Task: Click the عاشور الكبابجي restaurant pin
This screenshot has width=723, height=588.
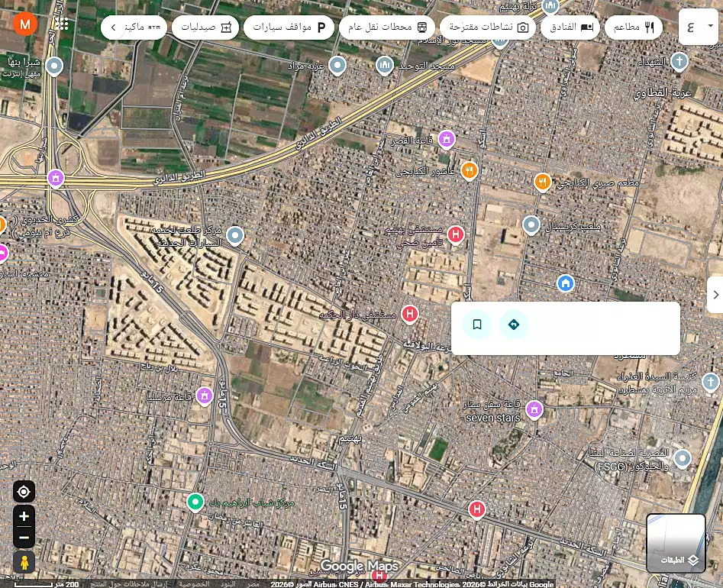Action: [469, 171]
